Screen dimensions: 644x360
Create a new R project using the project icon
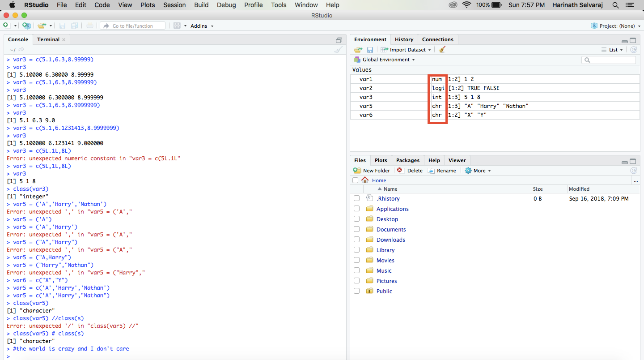pos(26,26)
